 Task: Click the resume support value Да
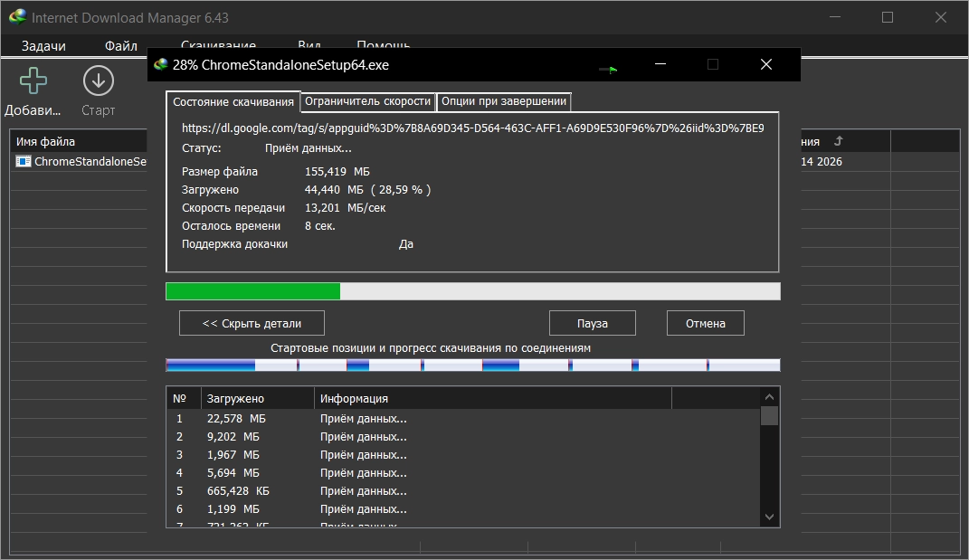tap(406, 244)
